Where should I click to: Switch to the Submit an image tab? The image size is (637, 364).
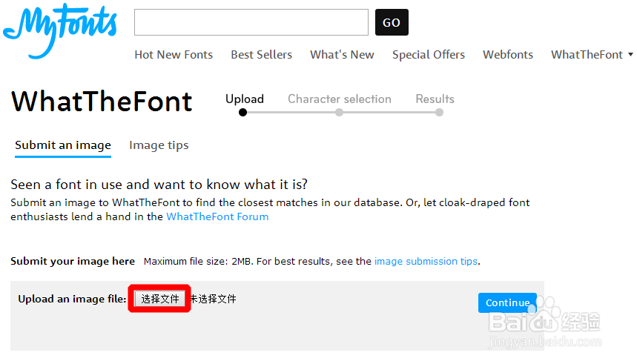click(x=63, y=145)
